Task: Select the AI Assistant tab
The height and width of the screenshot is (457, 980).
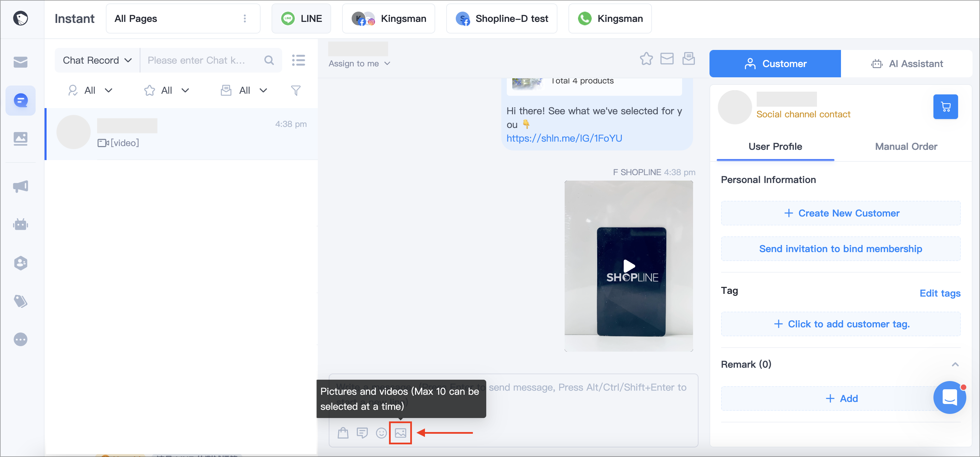Action: [907, 64]
